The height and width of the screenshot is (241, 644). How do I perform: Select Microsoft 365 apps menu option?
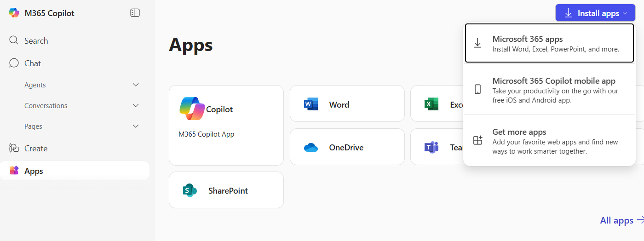pyautogui.click(x=549, y=43)
